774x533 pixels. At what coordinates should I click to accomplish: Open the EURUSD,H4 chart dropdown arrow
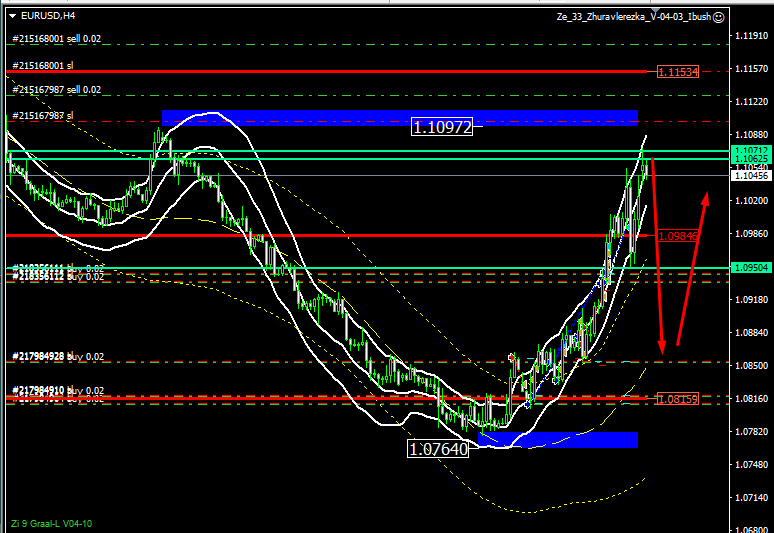(x=12, y=16)
